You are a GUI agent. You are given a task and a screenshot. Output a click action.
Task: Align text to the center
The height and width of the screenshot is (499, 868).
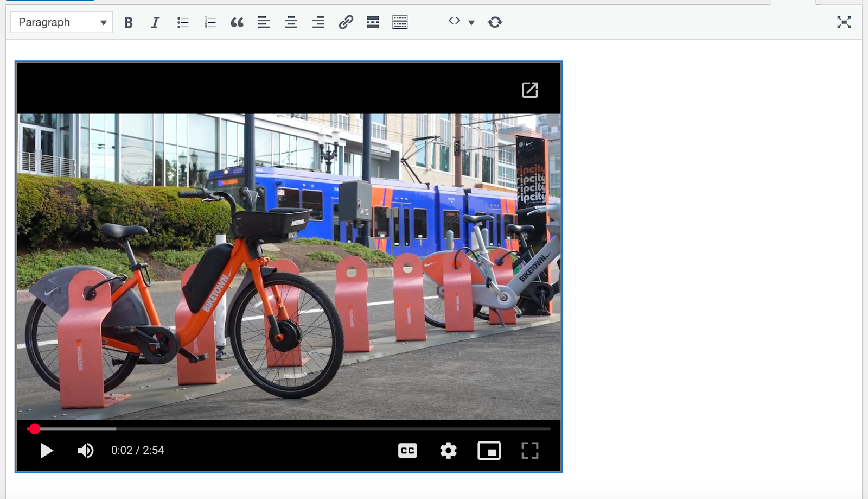point(291,22)
